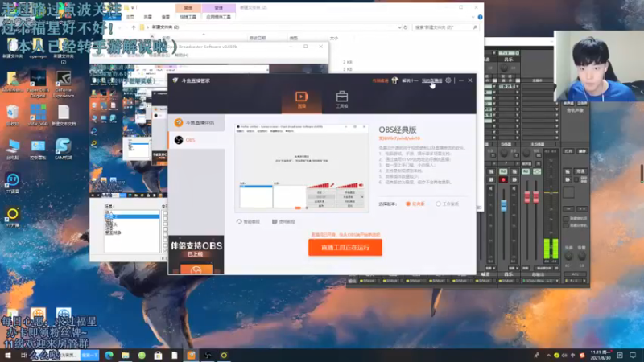
Task: Choose the 工作室版 radio option
Action: 448,204
